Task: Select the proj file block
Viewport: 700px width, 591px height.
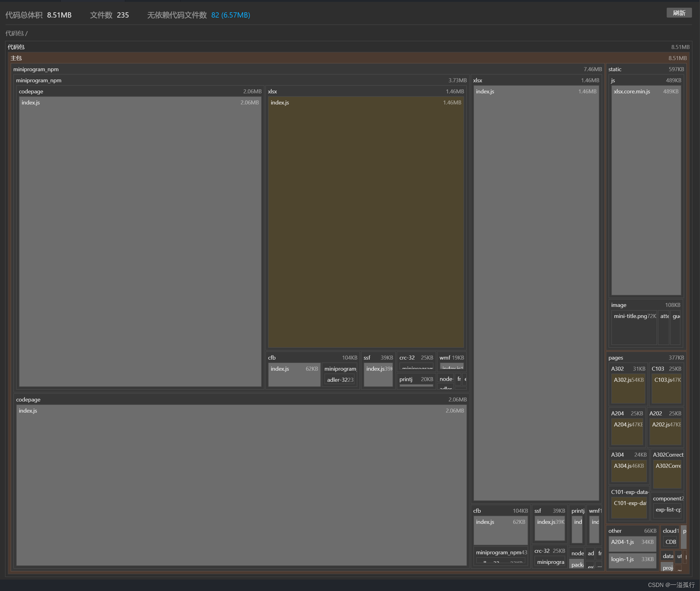Action: 668,567
